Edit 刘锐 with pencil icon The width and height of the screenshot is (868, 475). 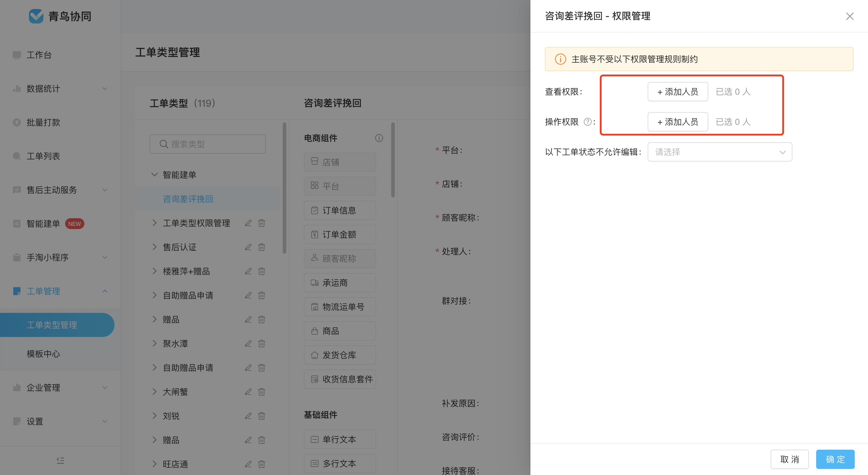tap(248, 416)
